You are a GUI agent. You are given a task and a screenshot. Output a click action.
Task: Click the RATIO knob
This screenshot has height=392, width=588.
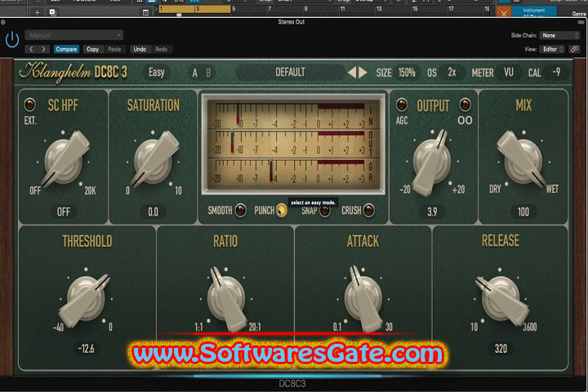226,298
